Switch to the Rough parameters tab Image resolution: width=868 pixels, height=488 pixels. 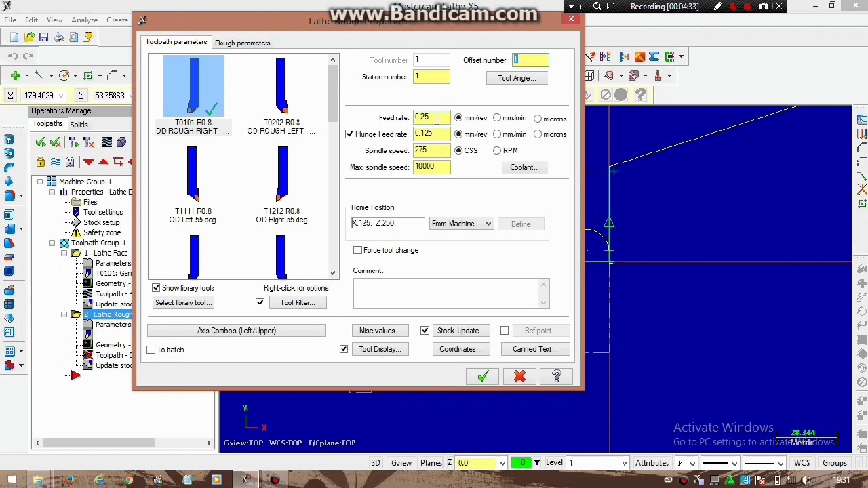243,43
